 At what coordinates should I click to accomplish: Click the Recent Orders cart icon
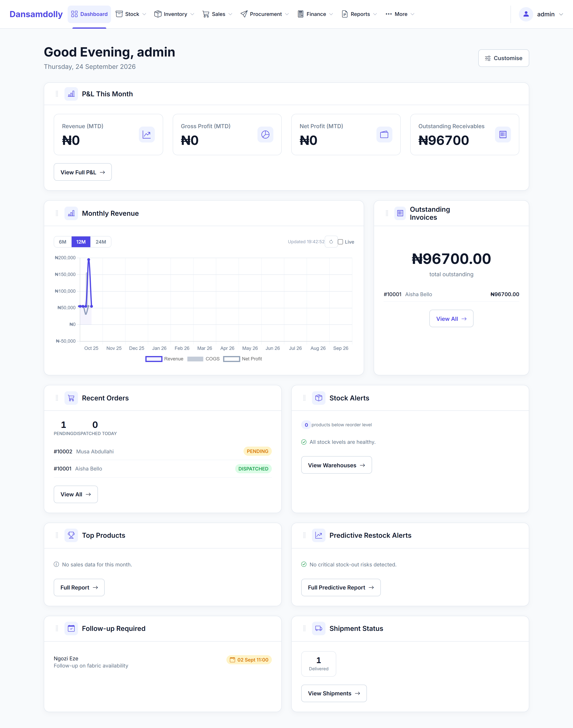[71, 398]
